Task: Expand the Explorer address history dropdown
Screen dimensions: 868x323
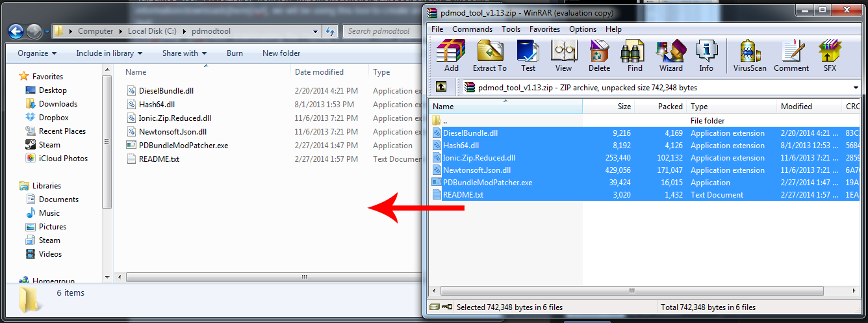Action: 315,31
